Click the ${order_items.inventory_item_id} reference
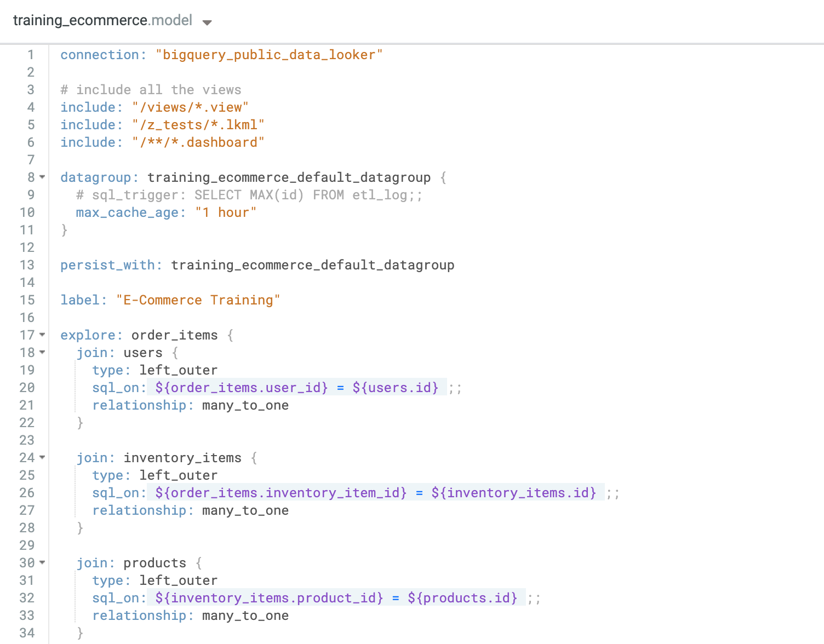Image resolution: width=824 pixels, height=644 pixels. pyautogui.click(x=281, y=493)
